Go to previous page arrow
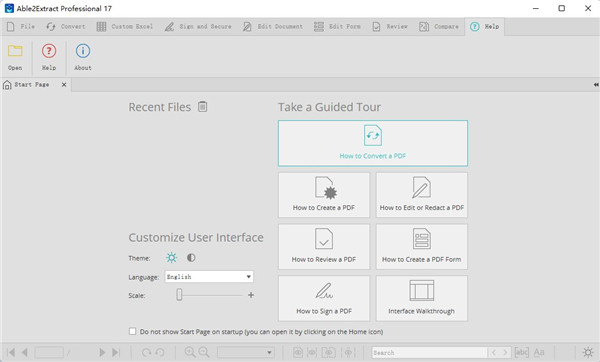Viewport: 600px width, 362px height. point(24,352)
